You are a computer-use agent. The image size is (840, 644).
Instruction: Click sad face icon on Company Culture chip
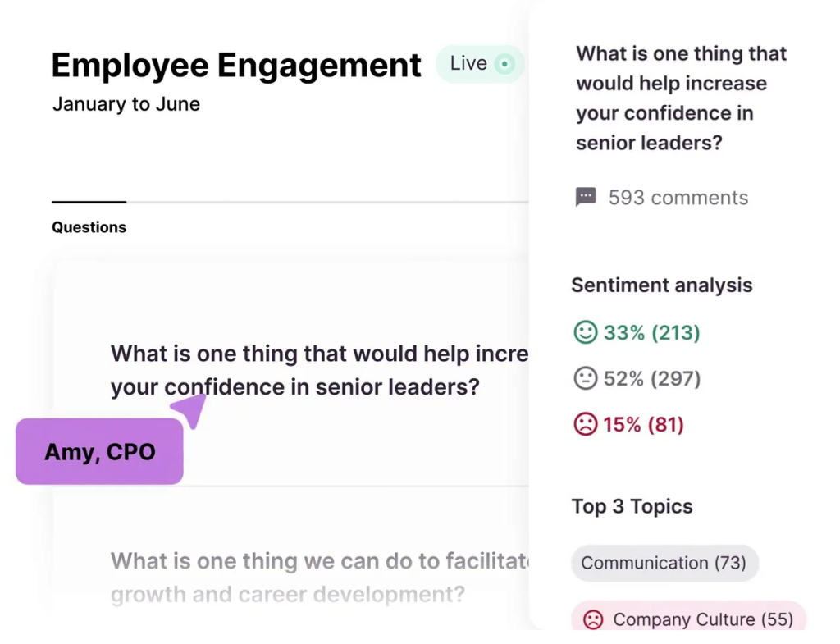click(592, 619)
